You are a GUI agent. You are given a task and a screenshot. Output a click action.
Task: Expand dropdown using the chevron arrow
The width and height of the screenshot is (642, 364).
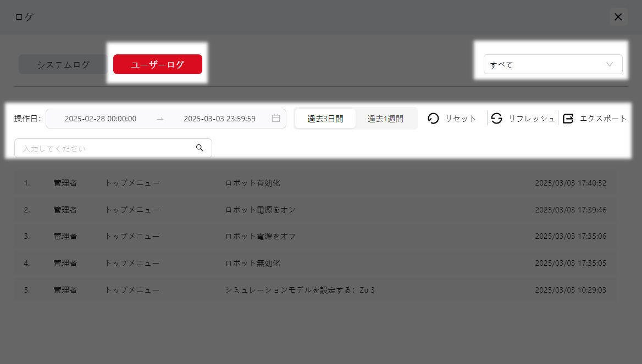[609, 64]
